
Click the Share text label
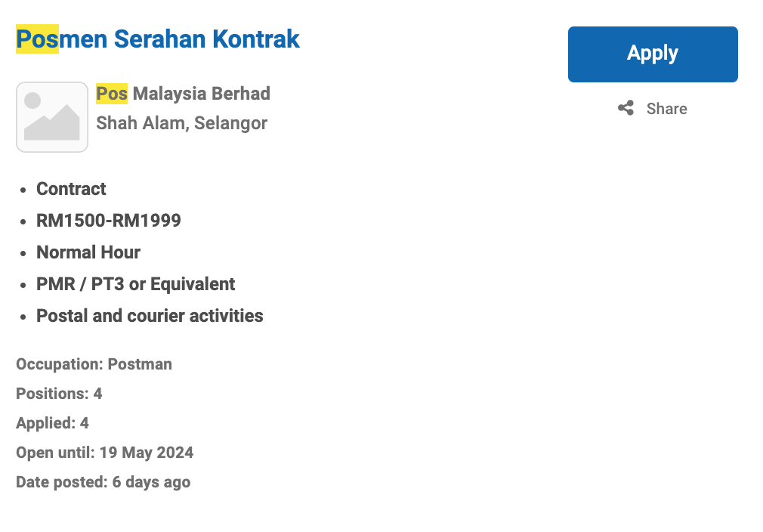pos(666,109)
